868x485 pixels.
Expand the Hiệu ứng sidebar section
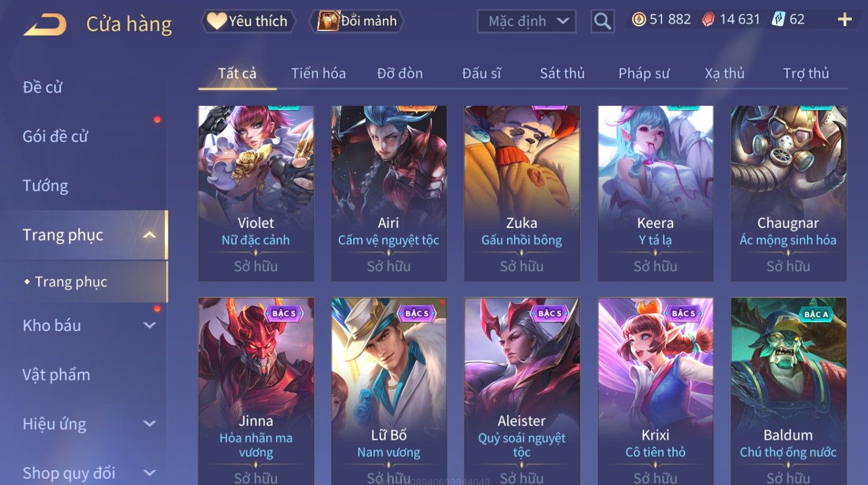(149, 424)
